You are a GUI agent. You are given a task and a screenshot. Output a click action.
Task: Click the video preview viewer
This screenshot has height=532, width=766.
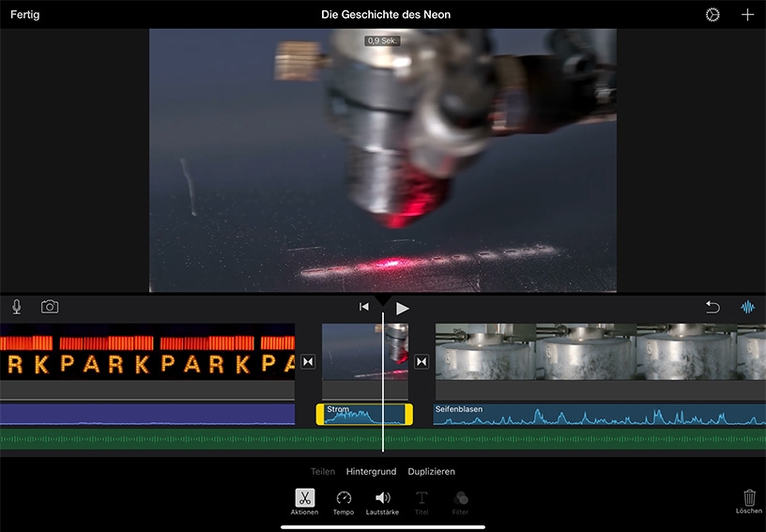tap(382, 160)
